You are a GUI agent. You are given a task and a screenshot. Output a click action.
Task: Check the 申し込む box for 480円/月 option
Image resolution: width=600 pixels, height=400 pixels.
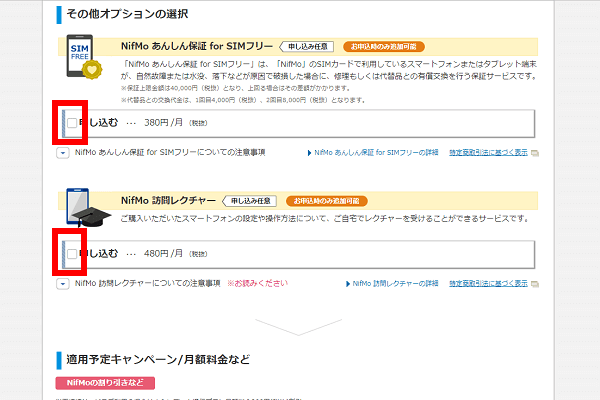pyautogui.click(x=72, y=254)
